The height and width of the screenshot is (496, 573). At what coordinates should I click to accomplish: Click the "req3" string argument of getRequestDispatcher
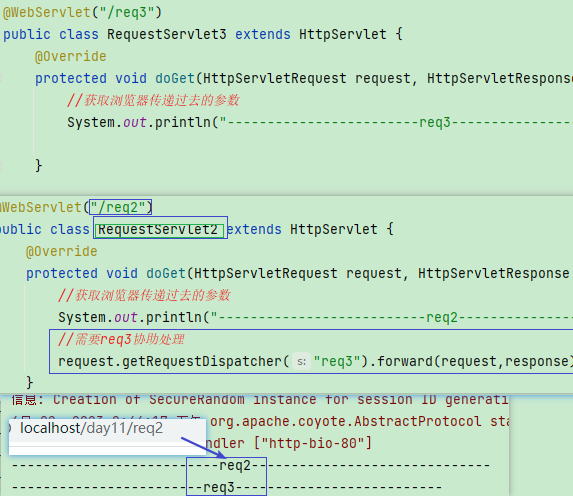pos(337,361)
